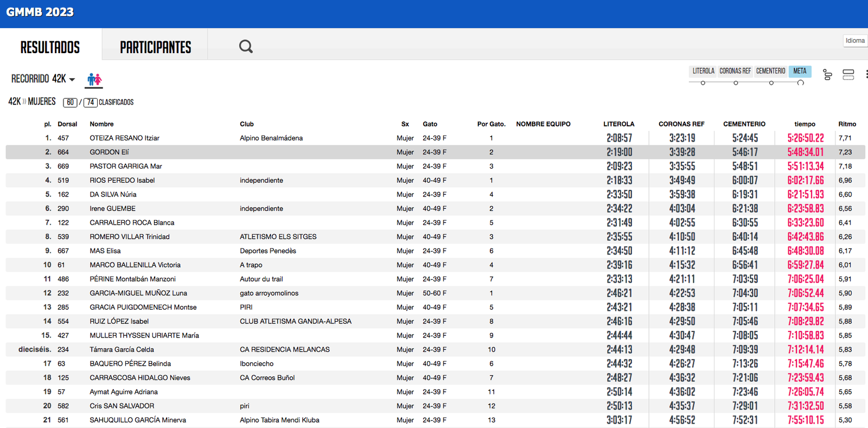Sort table by the tiempo column header
Screen dimensions: 868x428
pos(805,124)
